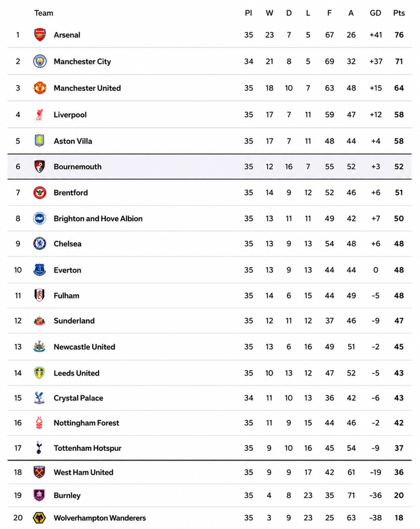This screenshot has width=420, height=529.
Task: Select Burnley's points value of 20
Action: pyautogui.click(x=399, y=495)
